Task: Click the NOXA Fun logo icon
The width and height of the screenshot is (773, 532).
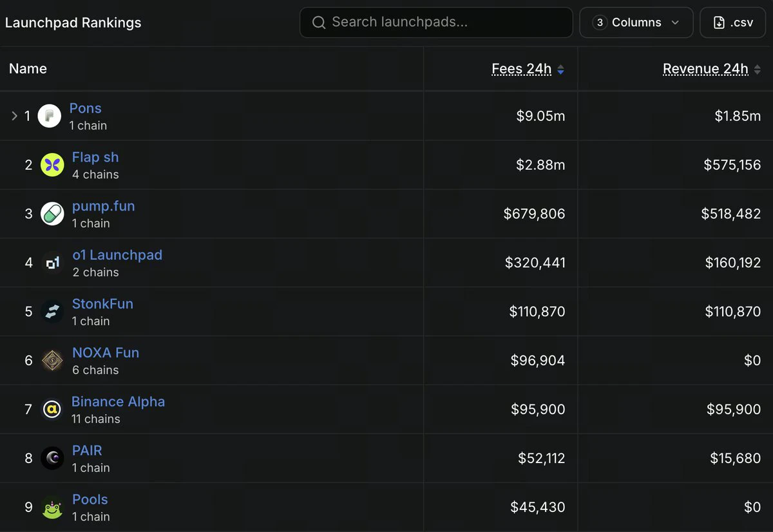Action: (52, 361)
